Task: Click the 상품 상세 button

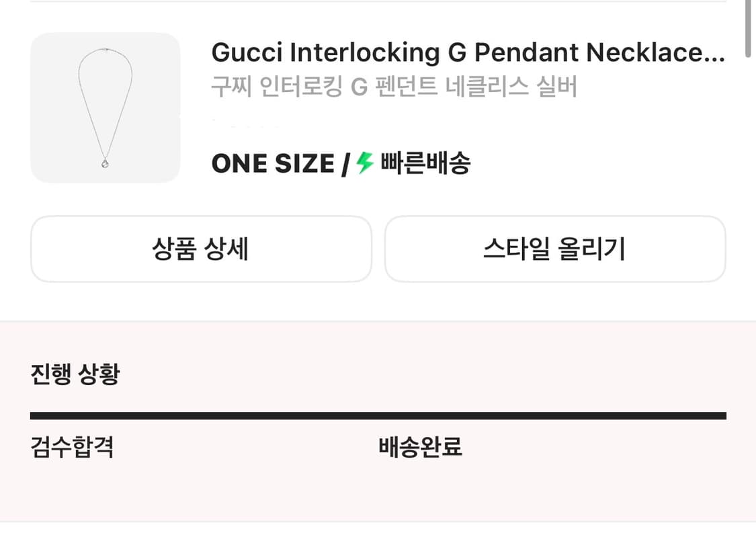Action: [x=201, y=249]
